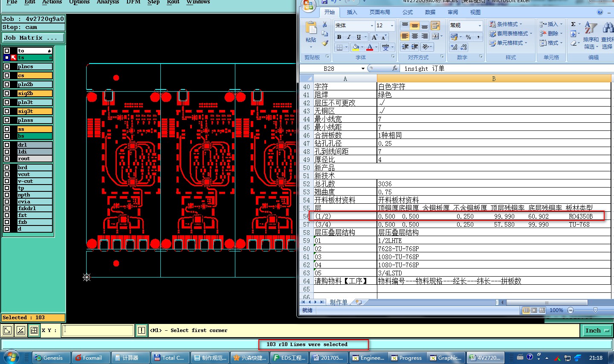Click the Find and Select binoculars icon
This screenshot has width=614, height=364.
(608, 28)
